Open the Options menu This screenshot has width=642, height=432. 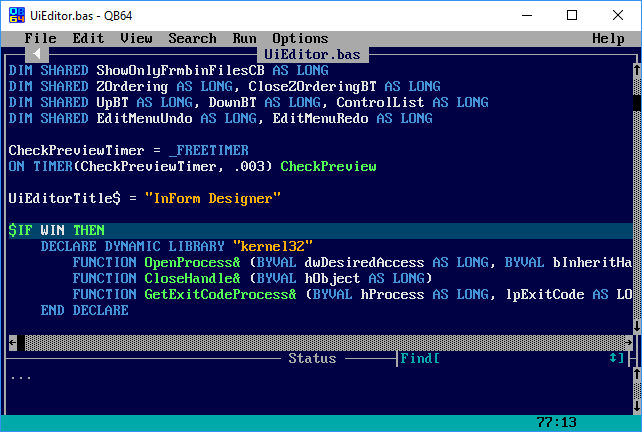[300, 38]
